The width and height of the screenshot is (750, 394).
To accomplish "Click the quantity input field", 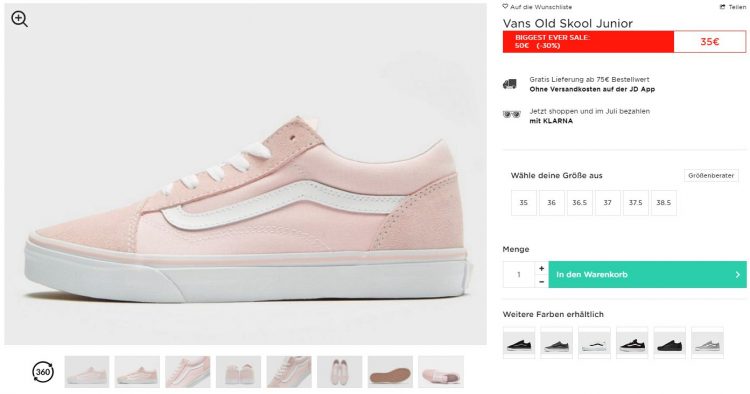I will click(518, 274).
